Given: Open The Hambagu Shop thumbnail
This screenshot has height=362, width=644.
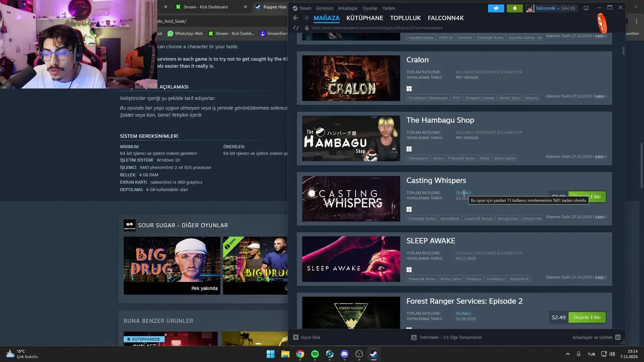Looking at the screenshot, I should [x=351, y=138].
